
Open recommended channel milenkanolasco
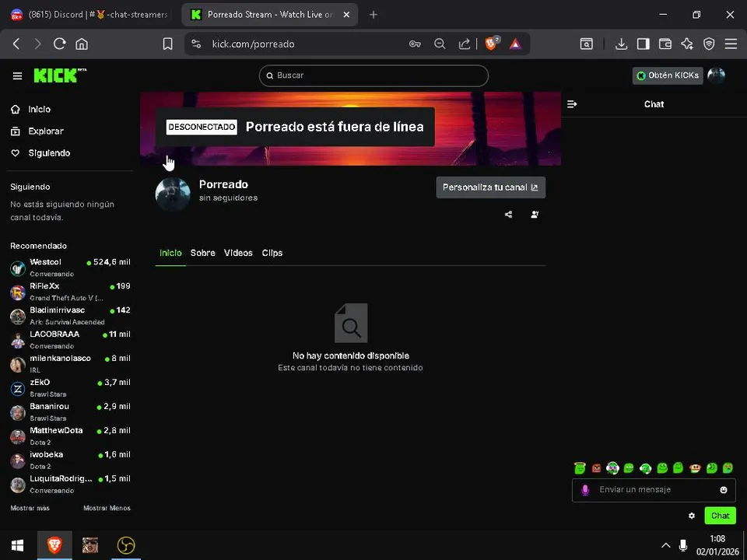point(70,364)
